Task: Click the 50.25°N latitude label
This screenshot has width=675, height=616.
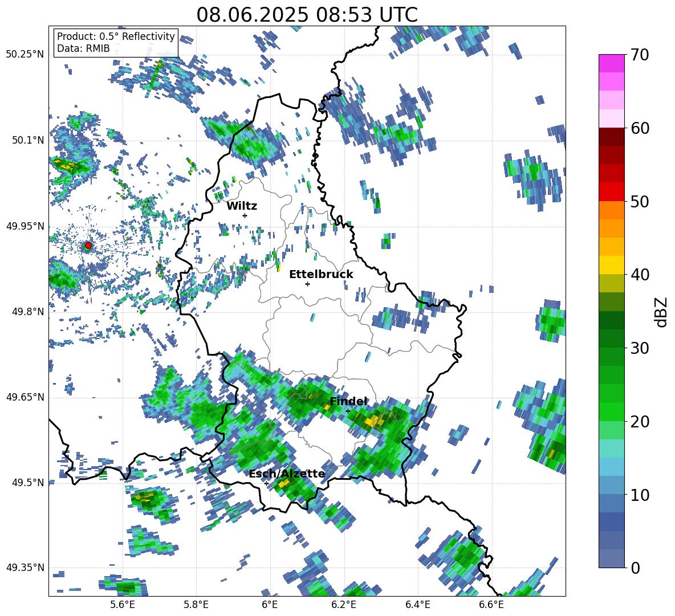Action: coord(25,55)
